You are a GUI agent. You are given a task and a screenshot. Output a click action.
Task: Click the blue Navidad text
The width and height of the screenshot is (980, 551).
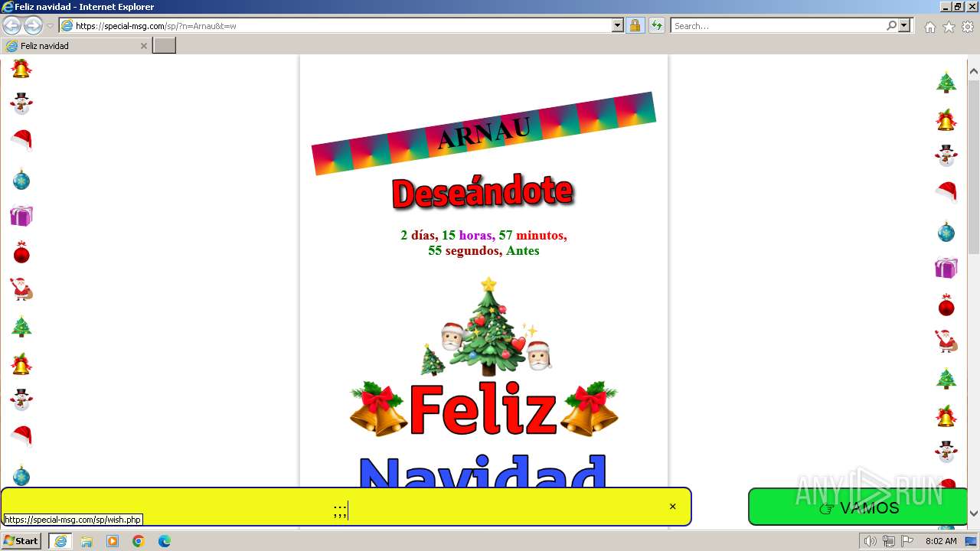[x=483, y=471]
